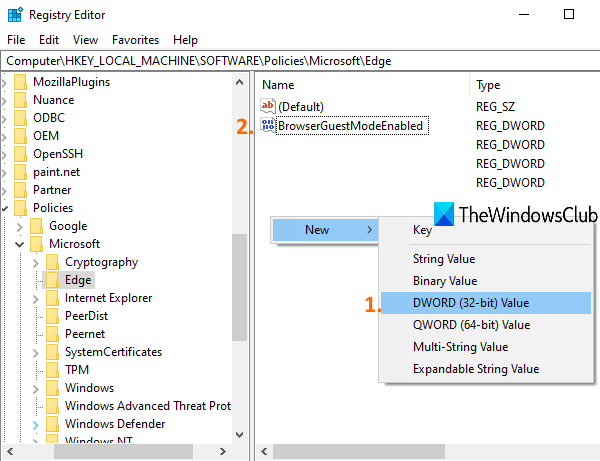Click the Google folder icon
The height and width of the screenshot is (461, 600).
36,226
